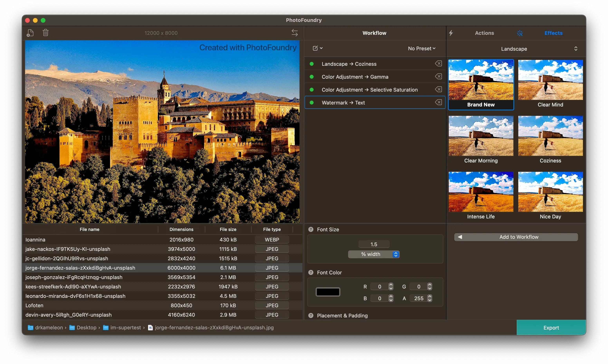Select the Intense Life effect thumbnail
Screen dimensions: 608x364
[481, 192]
